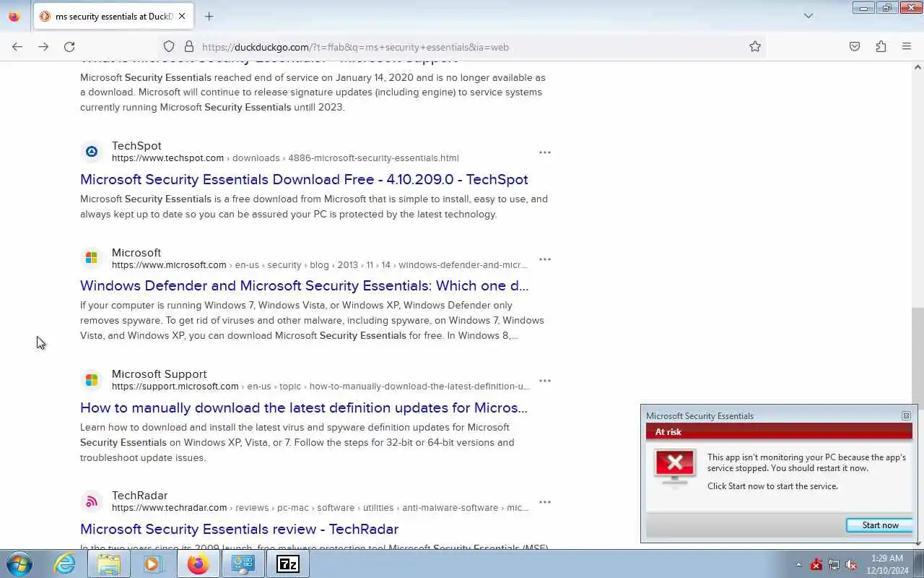This screenshot has width=924, height=578.
Task: Go back to previous page
Action: pyautogui.click(x=17, y=47)
